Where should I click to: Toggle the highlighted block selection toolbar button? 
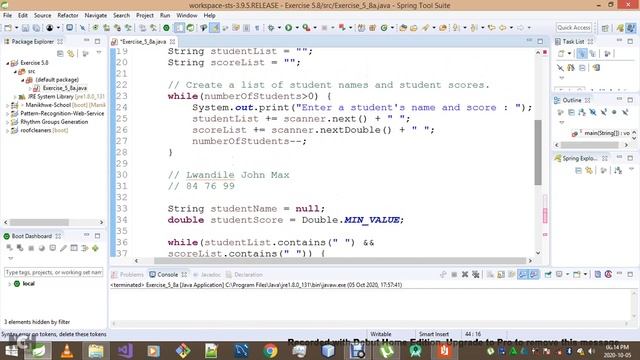coord(179,28)
